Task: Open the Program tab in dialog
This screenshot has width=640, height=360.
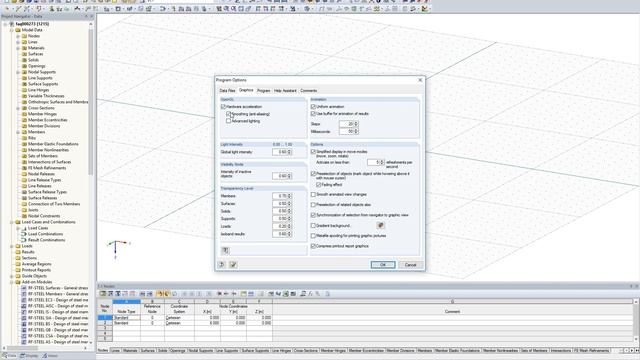Action: tap(264, 91)
